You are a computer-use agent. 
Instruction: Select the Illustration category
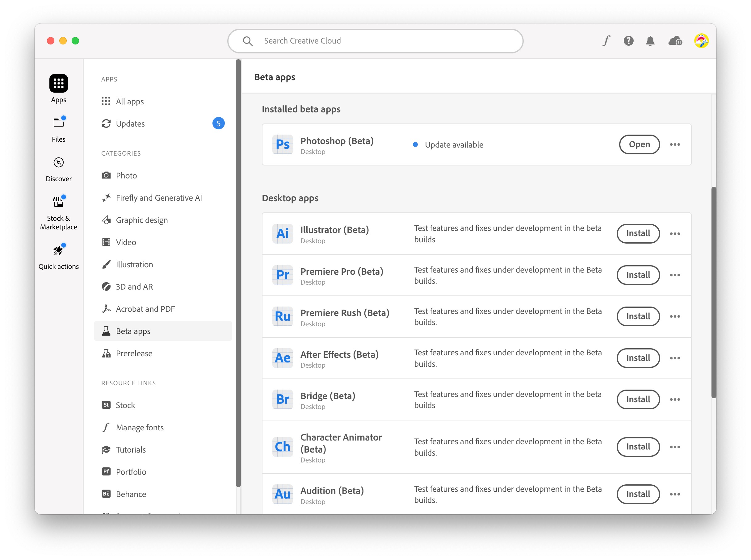pyautogui.click(x=163, y=264)
